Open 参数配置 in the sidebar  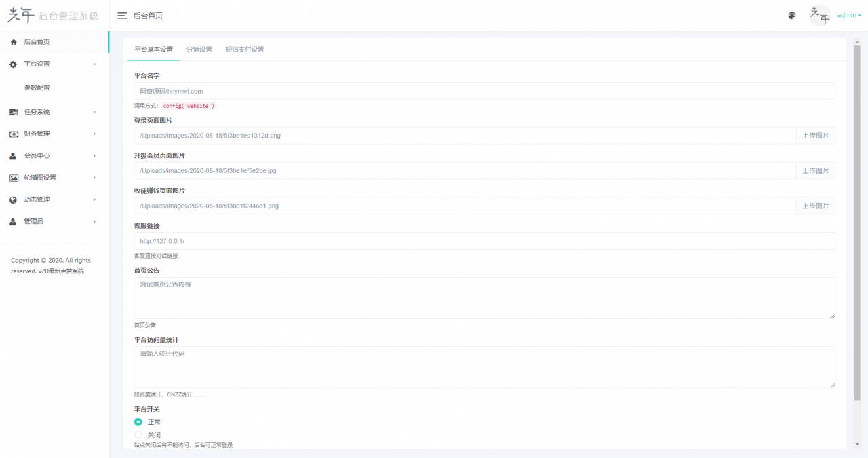click(37, 88)
